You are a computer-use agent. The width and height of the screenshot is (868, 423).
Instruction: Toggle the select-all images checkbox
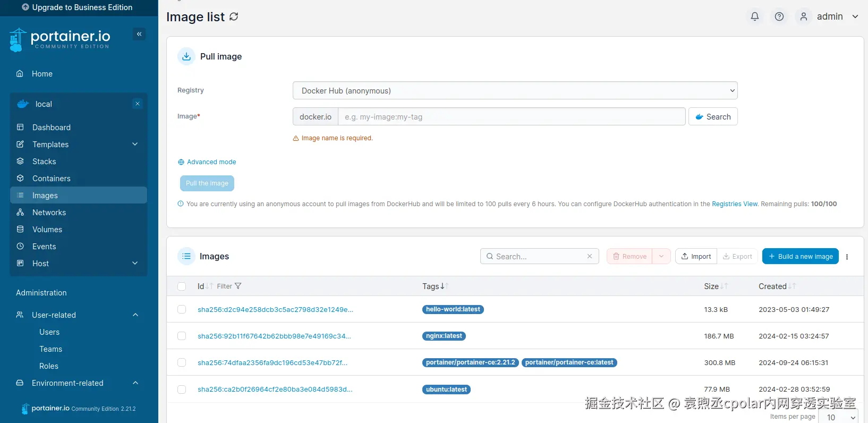pos(182,286)
